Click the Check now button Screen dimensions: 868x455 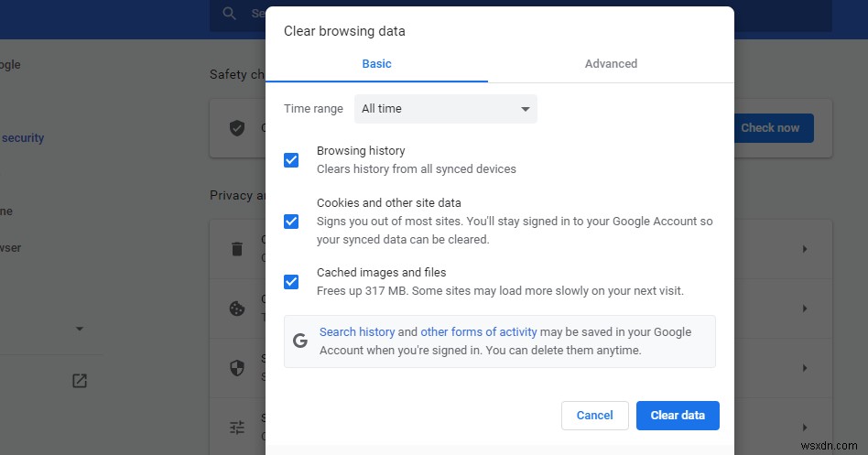pos(774,128)
